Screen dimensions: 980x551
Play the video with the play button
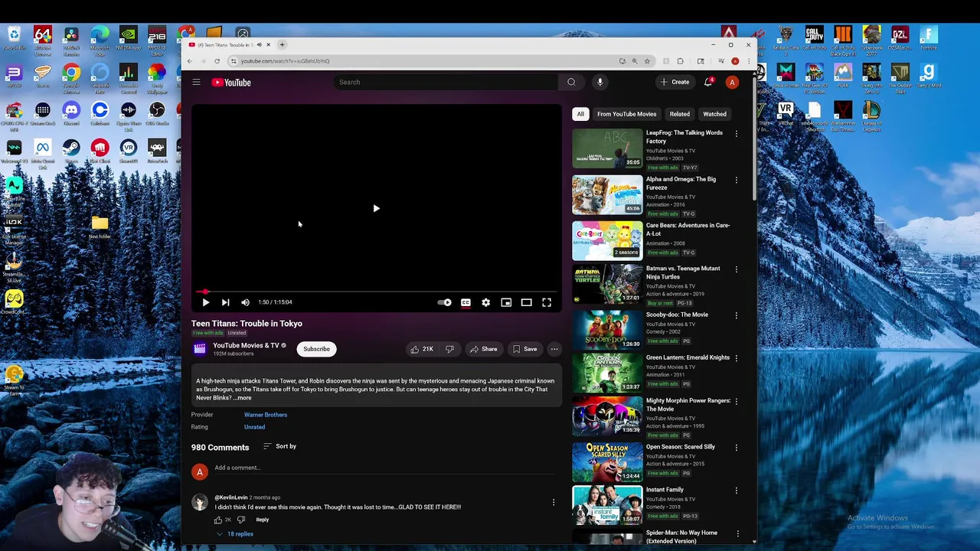(x=205, y=302)
